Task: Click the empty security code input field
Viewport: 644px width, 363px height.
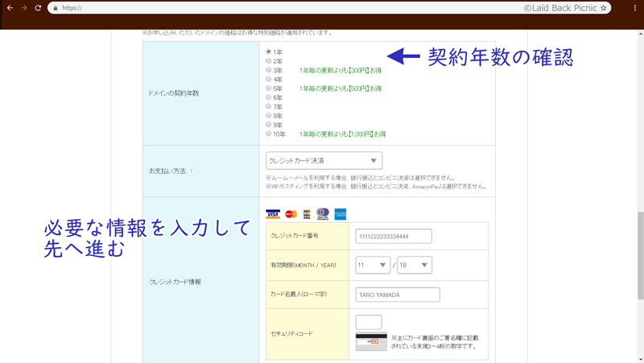Action: [x=369, y=322]
